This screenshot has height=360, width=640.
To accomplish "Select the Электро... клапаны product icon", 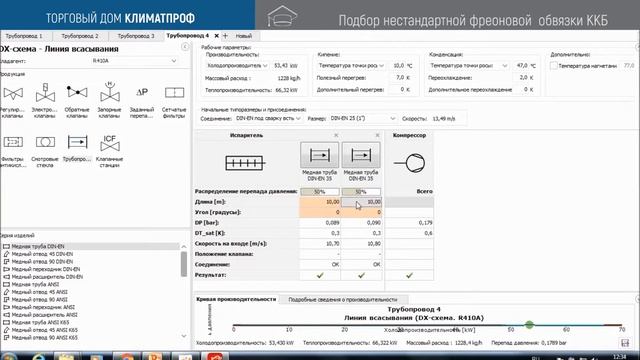I will coord(45,93).
